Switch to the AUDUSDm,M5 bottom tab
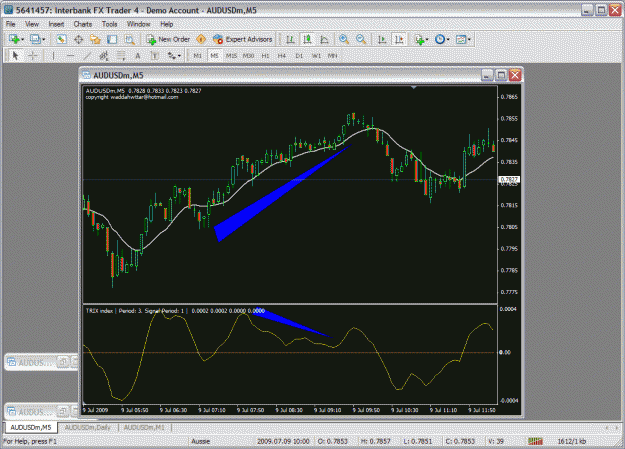The image size is (625, 449). [31, 427]
